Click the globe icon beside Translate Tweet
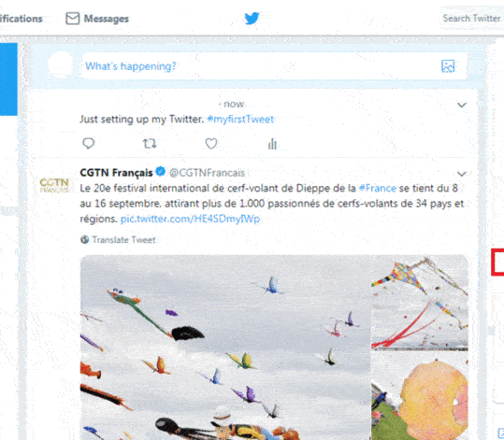Screen dimensions: 504x440 84,239
